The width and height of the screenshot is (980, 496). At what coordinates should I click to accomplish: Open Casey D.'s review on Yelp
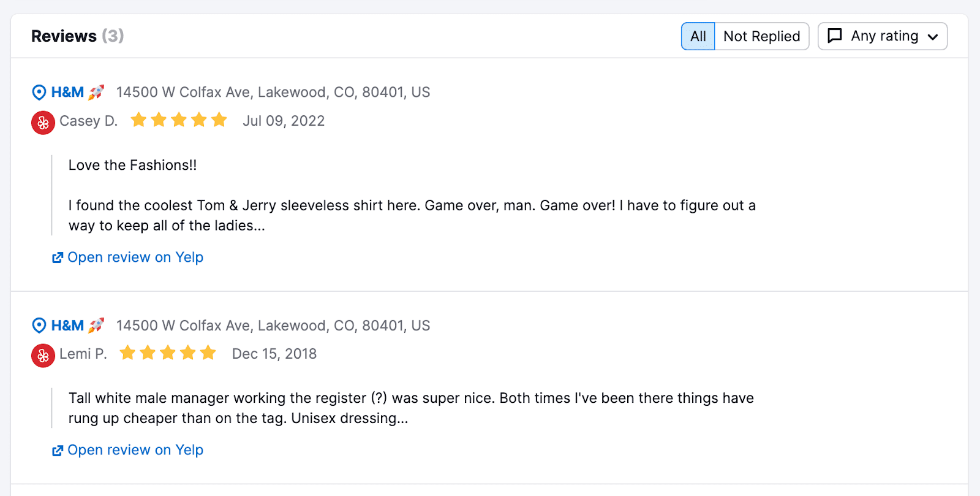click(135, 258)
